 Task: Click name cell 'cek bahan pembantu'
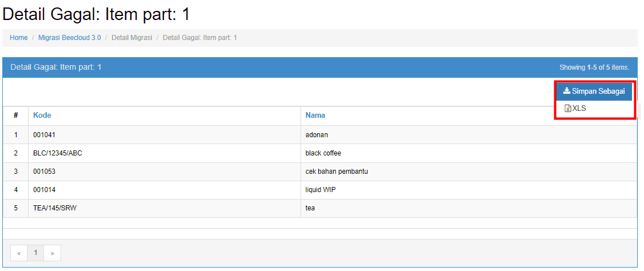469,172
